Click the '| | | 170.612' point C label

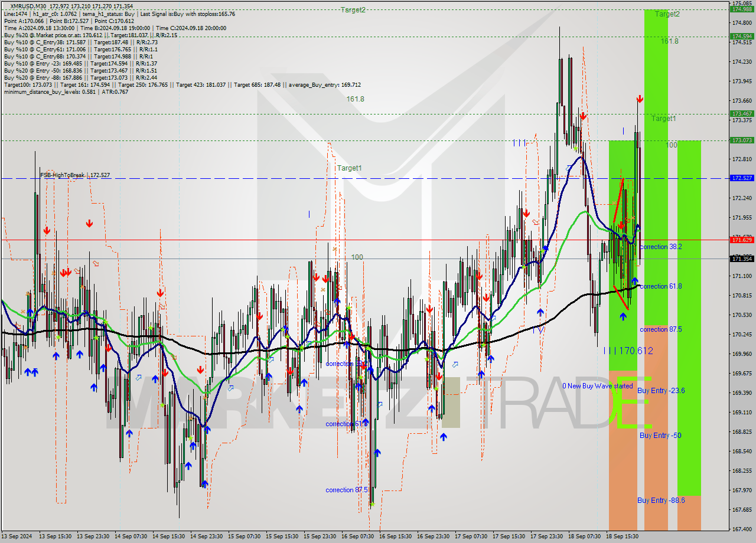[628, 351]
